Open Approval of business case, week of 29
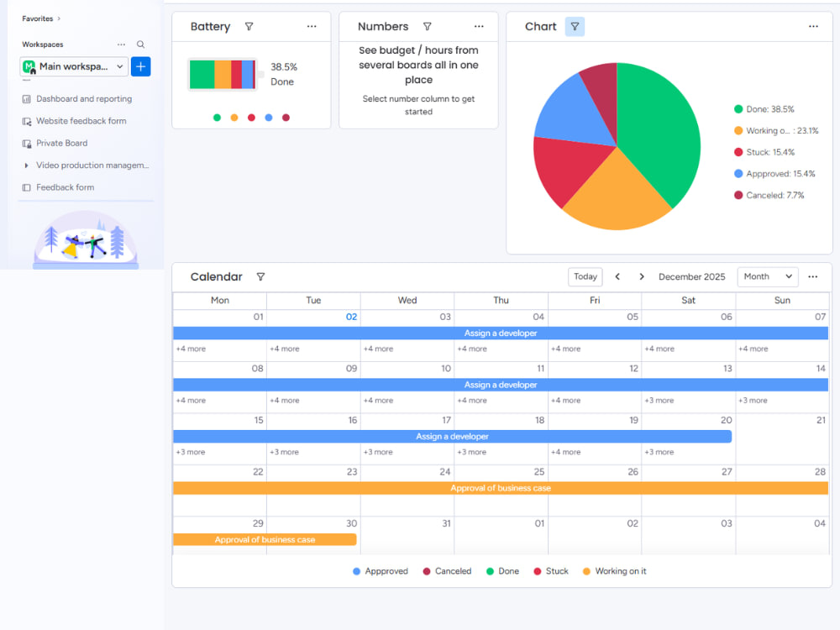Screen dimensions: 840x630 pyautogui.click(x=265, y=540)
